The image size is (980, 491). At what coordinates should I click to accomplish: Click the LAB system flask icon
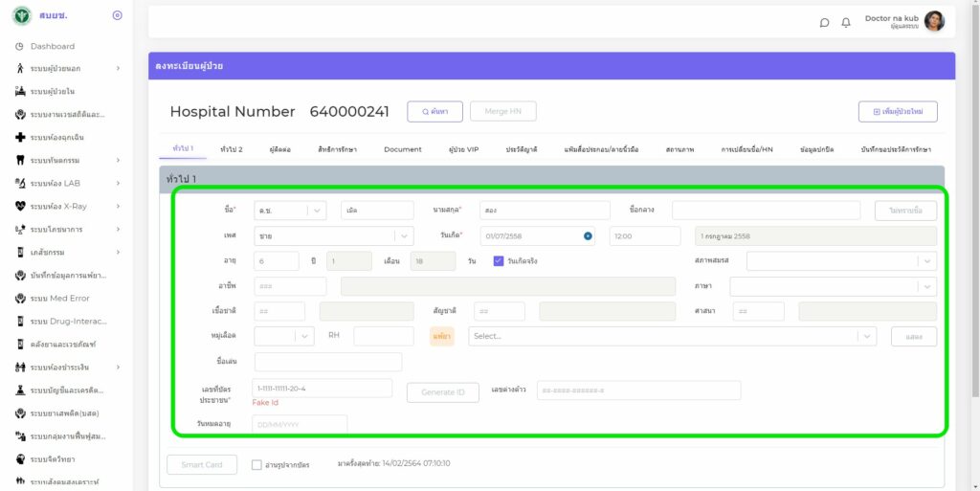[20, 183]
